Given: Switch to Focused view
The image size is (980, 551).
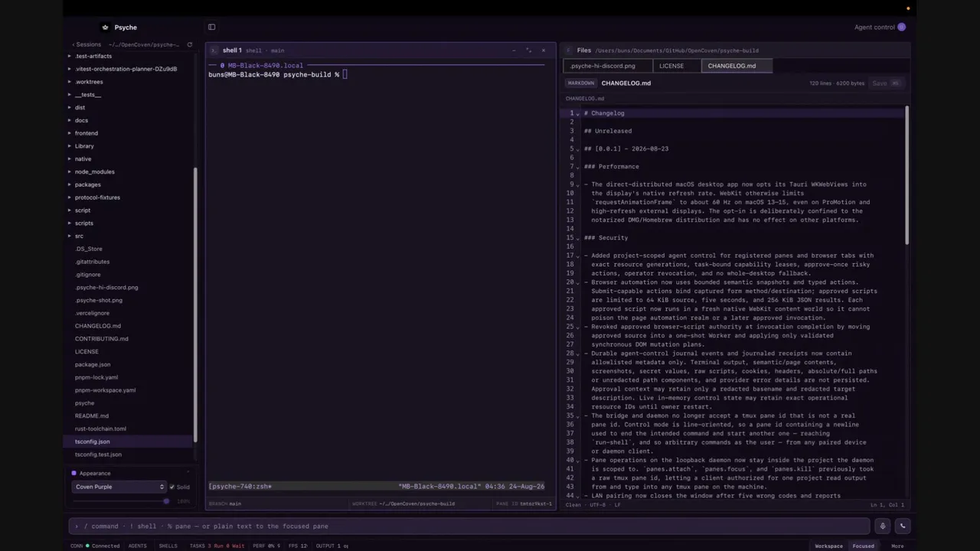Looking at the screenshot, I should tap(864, 546).
